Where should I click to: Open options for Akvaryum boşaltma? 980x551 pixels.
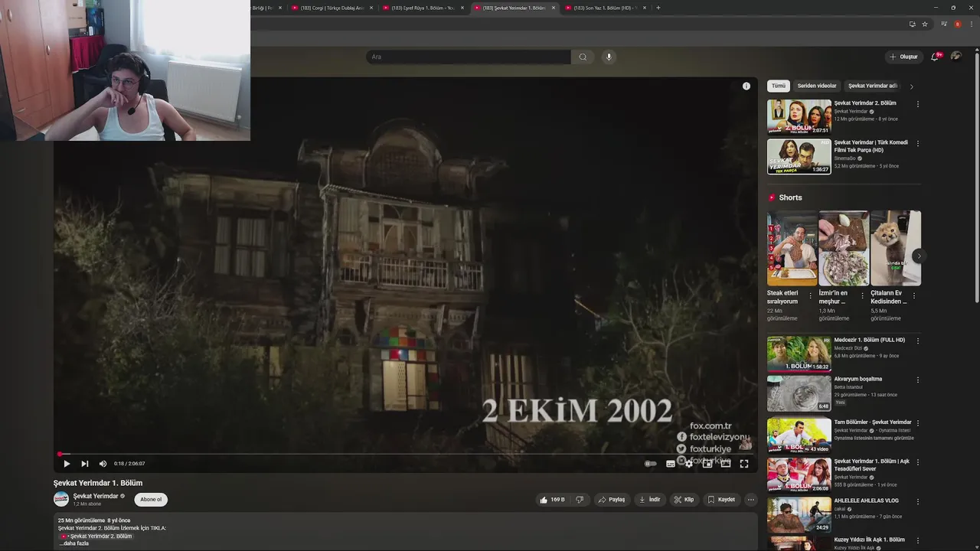pos(918,380)
